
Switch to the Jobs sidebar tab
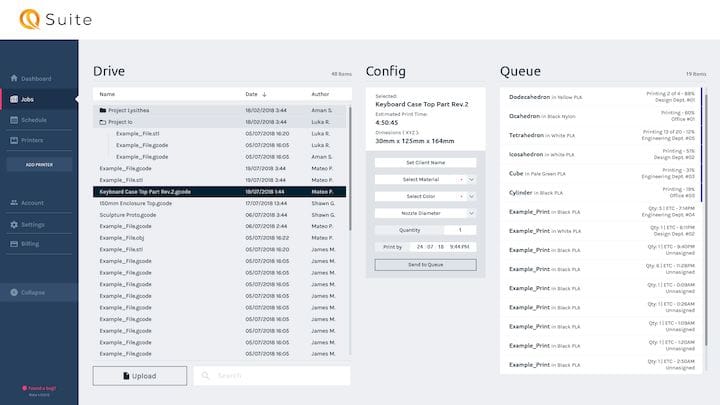[28, 99]
